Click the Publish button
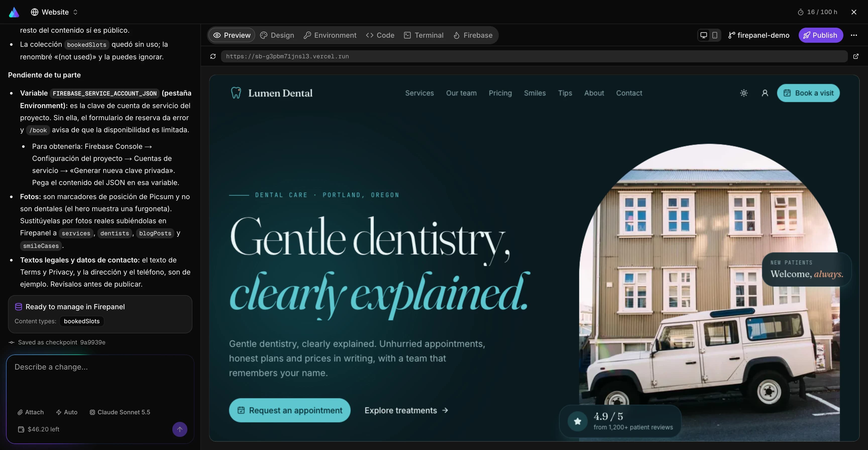868x450 pixels. click(x=821, y=35)
